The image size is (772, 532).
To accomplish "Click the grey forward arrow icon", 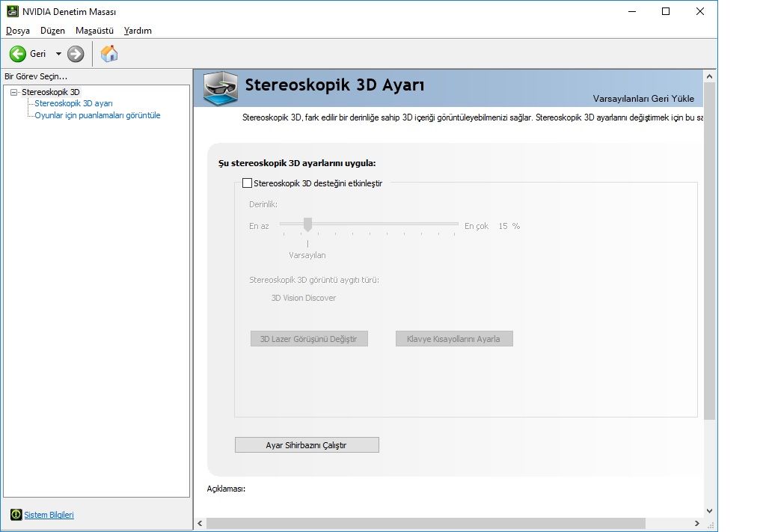I will point(76,54).
